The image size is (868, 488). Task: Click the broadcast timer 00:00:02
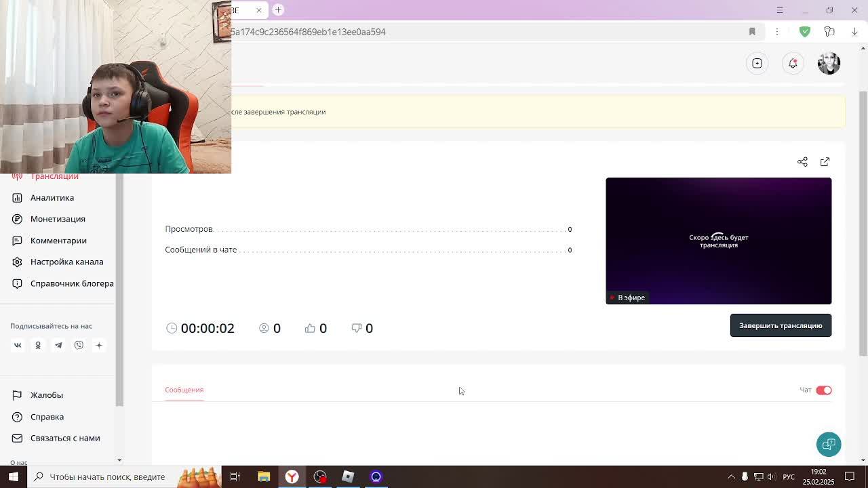[x=208, y=328]
